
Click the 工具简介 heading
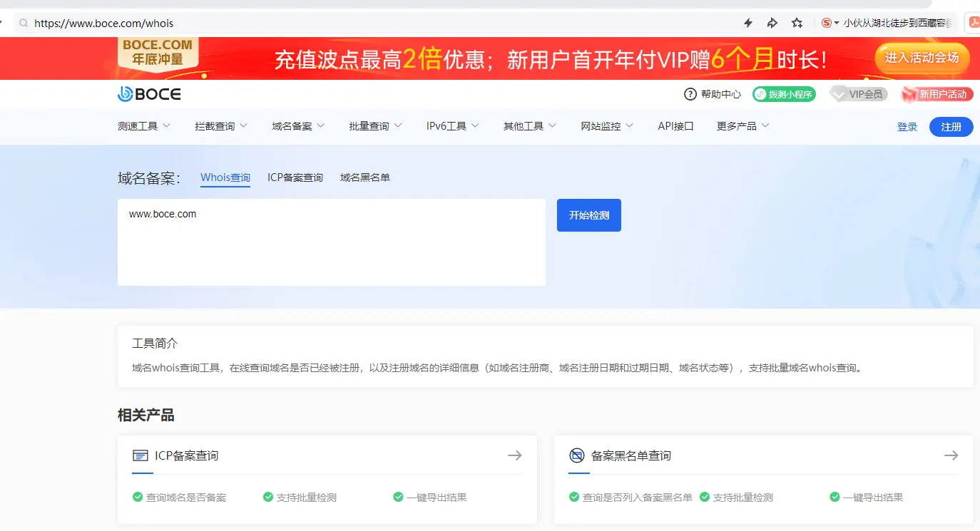155,344
